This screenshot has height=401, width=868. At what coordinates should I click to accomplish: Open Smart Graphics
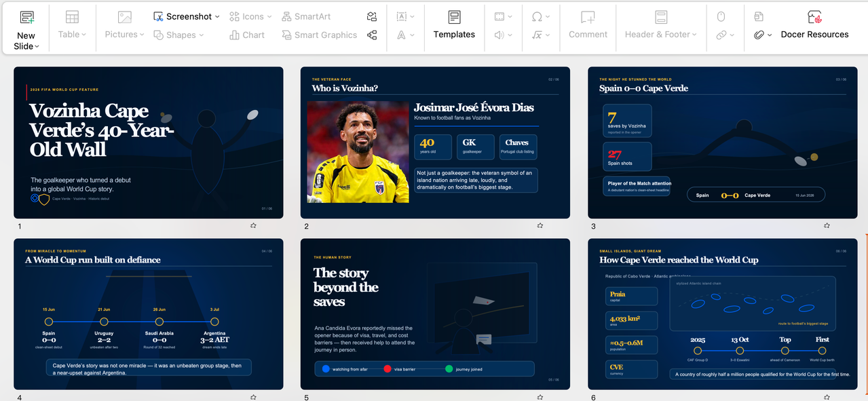pos(319,35)
